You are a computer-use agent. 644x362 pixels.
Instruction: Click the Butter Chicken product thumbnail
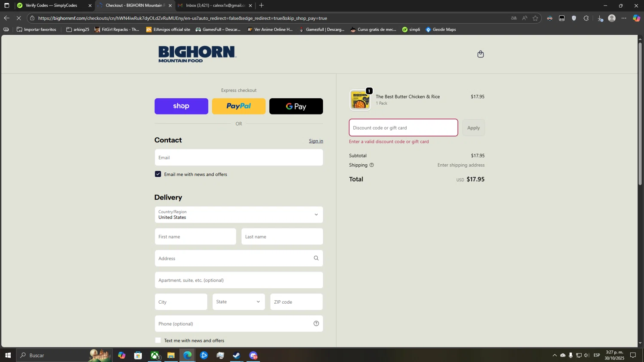coord(360,100)
